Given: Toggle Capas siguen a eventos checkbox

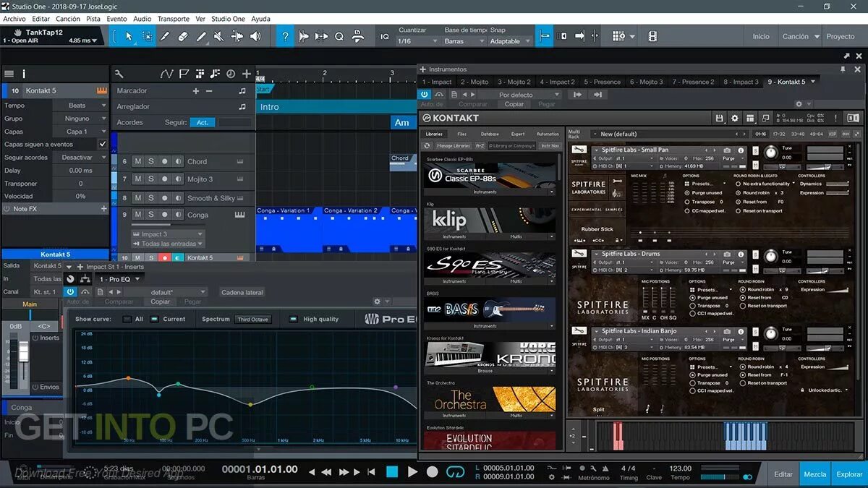Looking at the screenshot, I should (x=103, y=144).
